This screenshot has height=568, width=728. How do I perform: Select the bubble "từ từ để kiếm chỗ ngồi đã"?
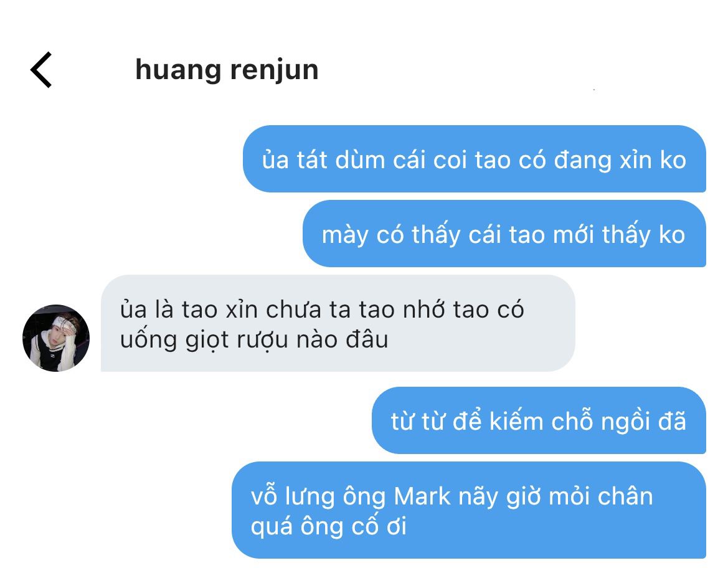point(539,420)
